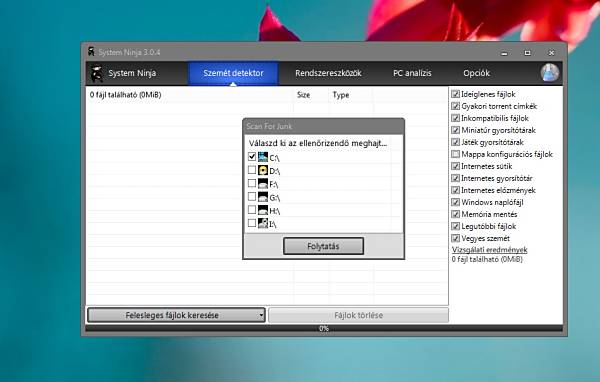Toggle Ideiglenes fájlok checkbox
Viewport: 600px width, 382px height.
click(x=455, y=94)
